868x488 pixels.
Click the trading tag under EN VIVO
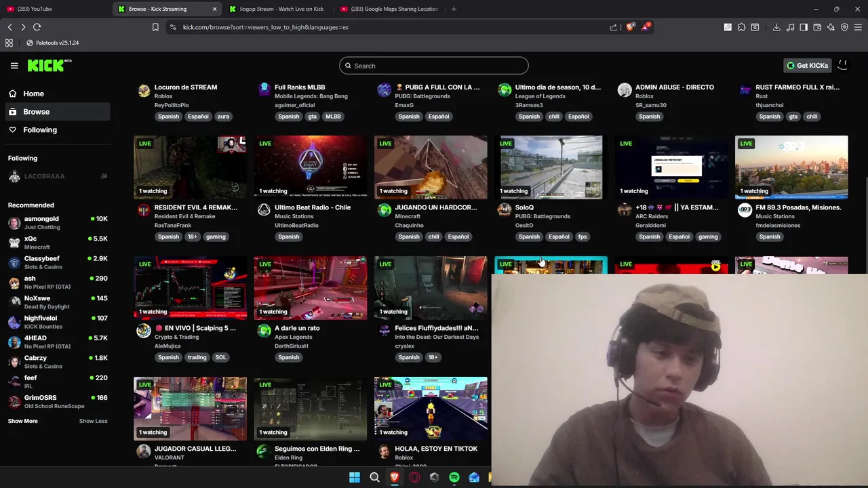[197, 357]
